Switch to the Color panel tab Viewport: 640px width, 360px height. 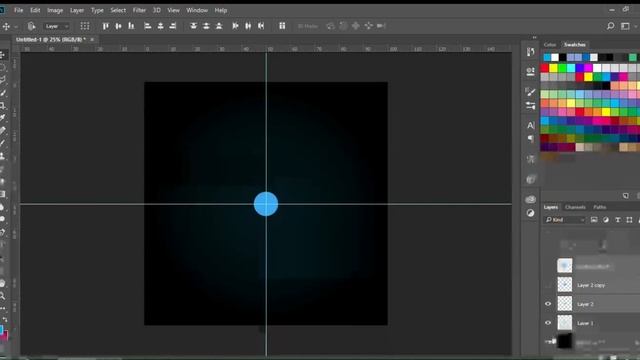tap(550, 44)
